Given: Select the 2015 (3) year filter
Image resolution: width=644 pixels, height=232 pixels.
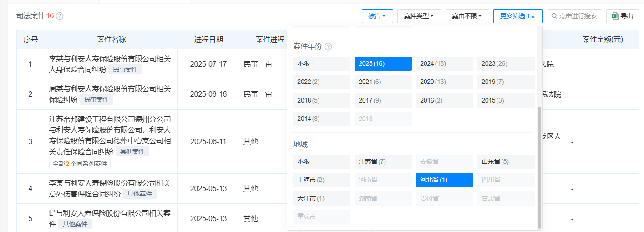Looking at the screenshot, I should pyautogui.click(x=506, y=100).
